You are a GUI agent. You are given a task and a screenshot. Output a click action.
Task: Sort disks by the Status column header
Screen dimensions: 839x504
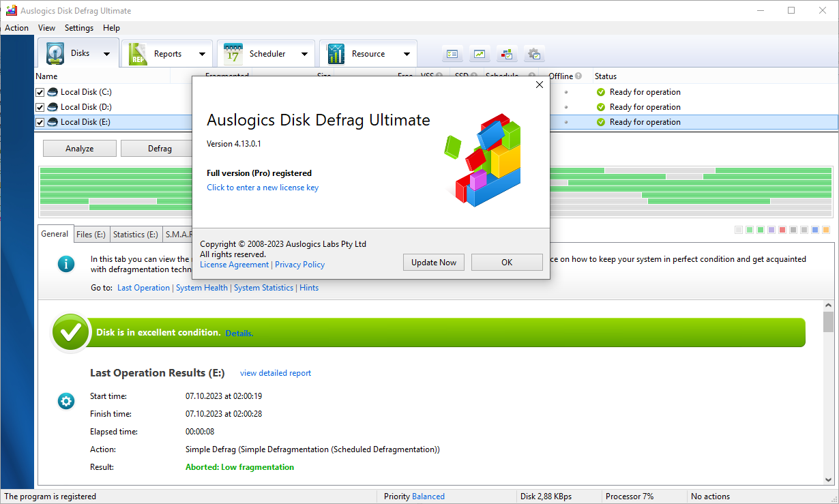tap(606, 76)
